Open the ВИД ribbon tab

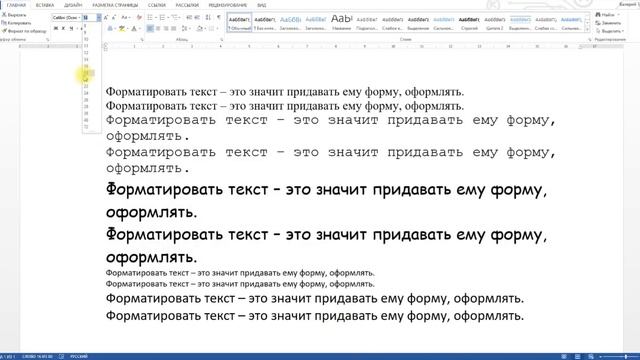pyautogui.click(x=262, y=5)
